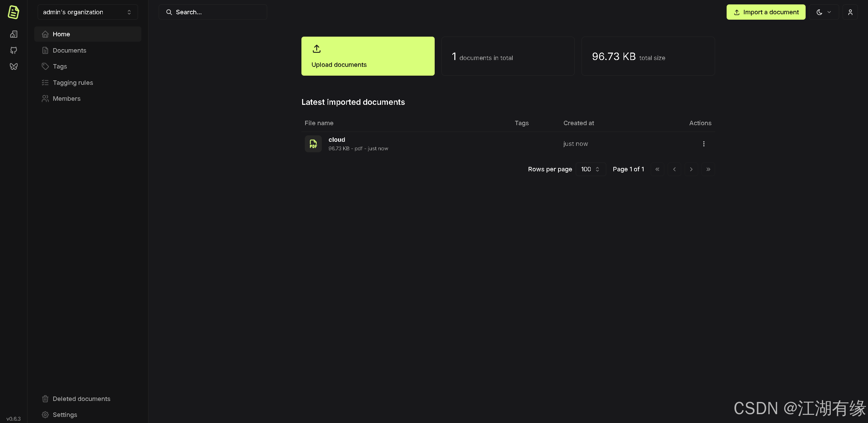Image resolution: width=868 pixels, height=423 pixels.
Task: Go to the first page arrow
Action: [657, 169]
